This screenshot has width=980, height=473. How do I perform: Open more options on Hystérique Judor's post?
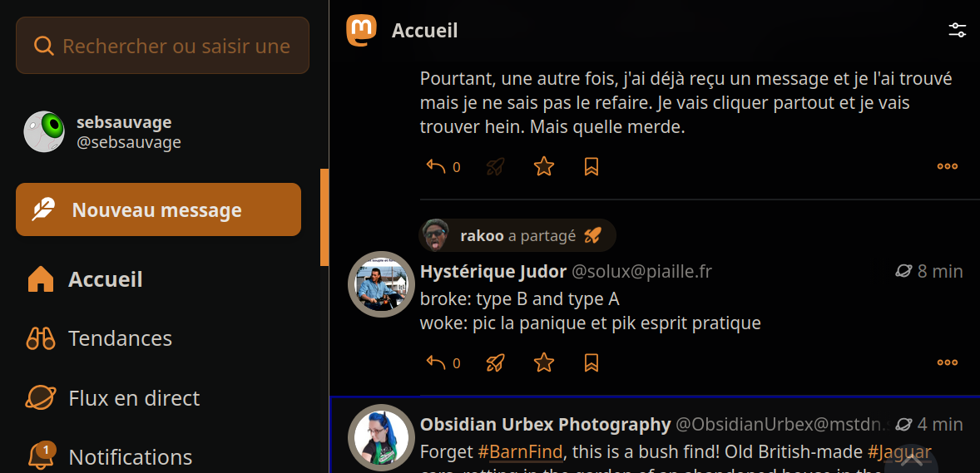[x=948, y=362]
